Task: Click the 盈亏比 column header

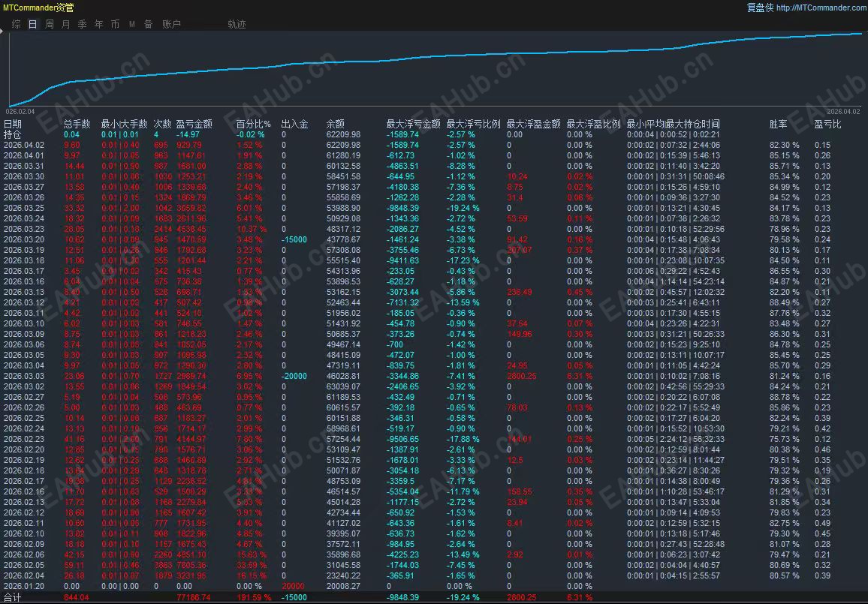Action: click(x=827, y=124)
